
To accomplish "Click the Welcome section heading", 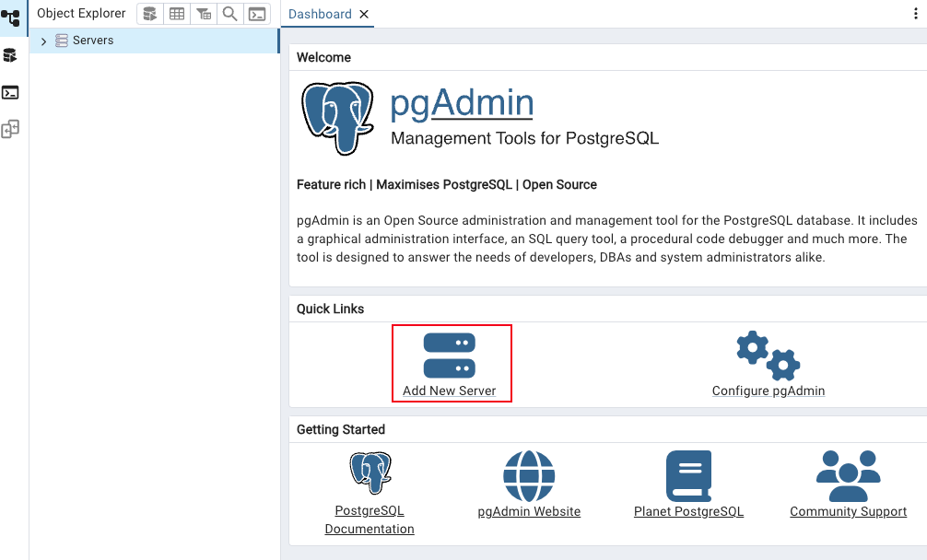I will 324,57.
